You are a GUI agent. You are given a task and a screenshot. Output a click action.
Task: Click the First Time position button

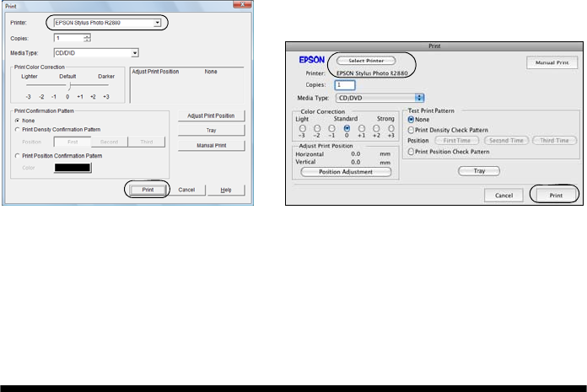(x=457, y=140)
